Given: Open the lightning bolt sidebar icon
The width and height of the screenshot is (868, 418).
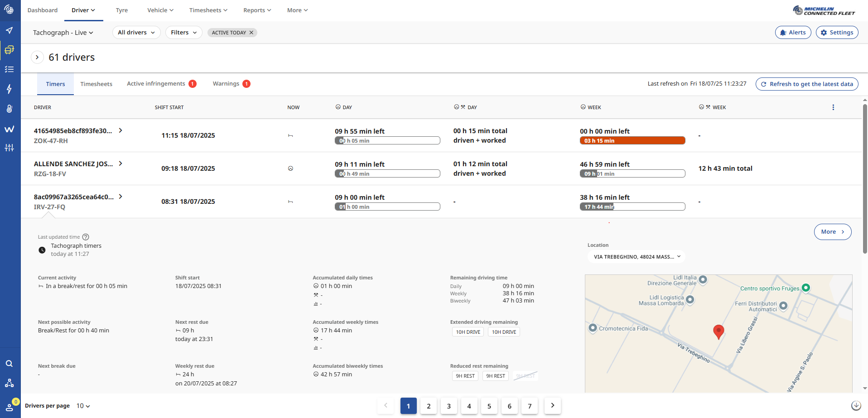Looking at the screenshot, I should [x=10, y=89].
